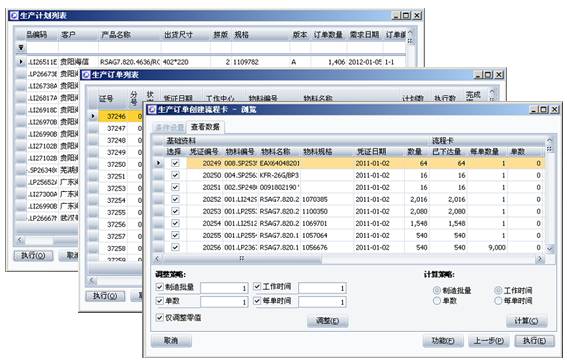Click the 计算(C) button
The width and height of the screenshot is (567, 363).
coord(526,321)
